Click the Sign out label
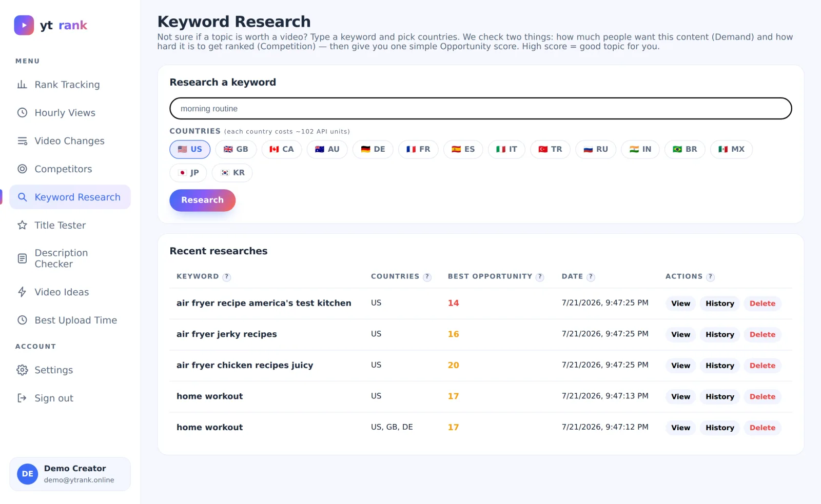 (54, 398)
